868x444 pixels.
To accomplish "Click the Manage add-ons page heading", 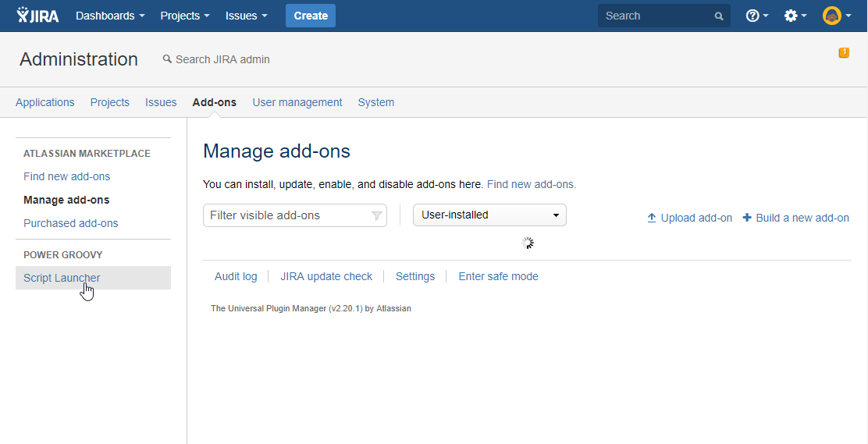I will coord(277,151).
